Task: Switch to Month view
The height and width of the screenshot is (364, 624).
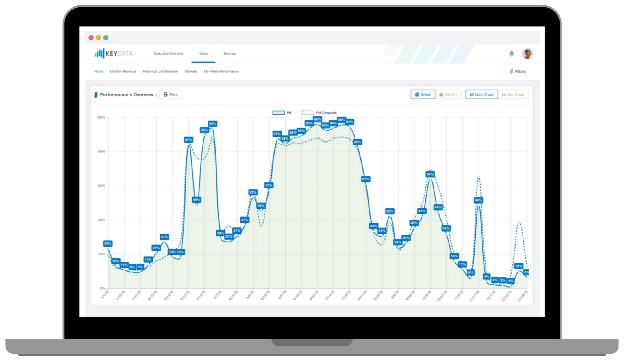Action: (448, 94)
